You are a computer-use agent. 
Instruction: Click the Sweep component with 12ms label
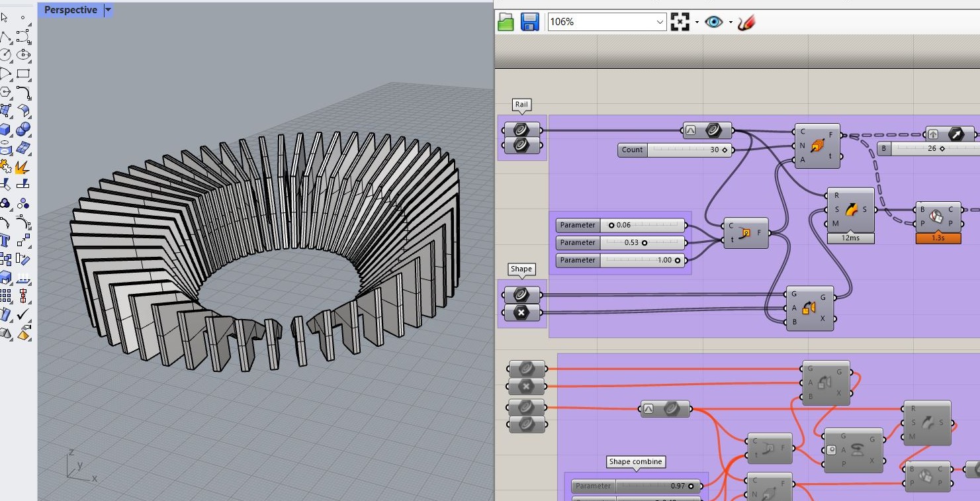[x=850, y=211]
